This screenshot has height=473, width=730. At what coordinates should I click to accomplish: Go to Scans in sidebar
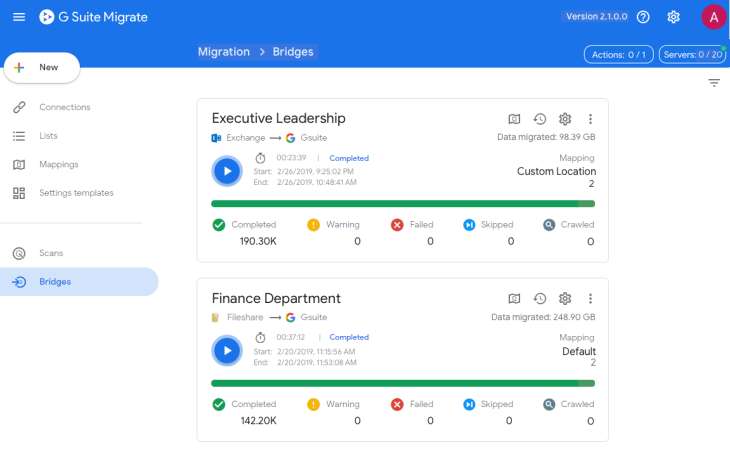point(51,253)
